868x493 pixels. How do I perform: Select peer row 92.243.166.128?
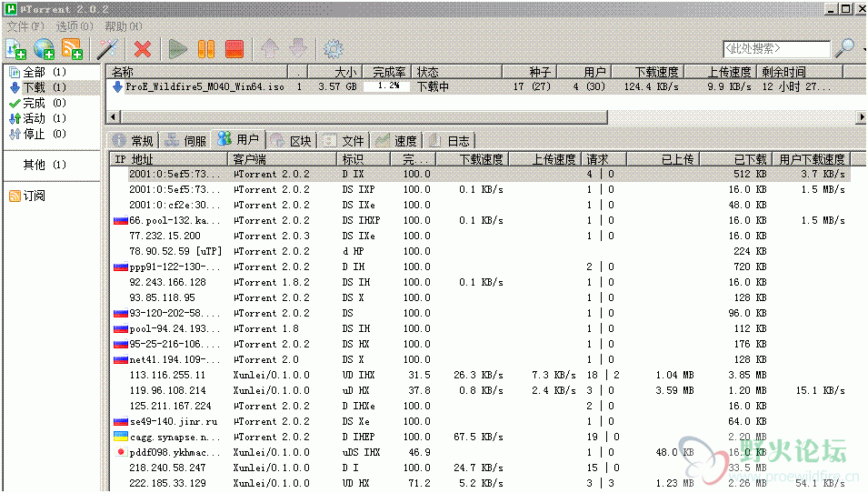481,283
